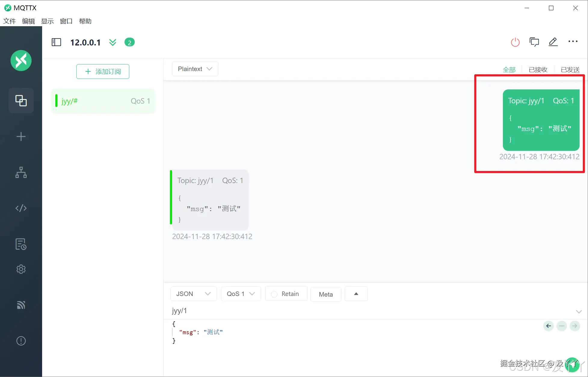Open the three-dots more options menu
Screen dimensions: 588x377
[x=573, y=42]
